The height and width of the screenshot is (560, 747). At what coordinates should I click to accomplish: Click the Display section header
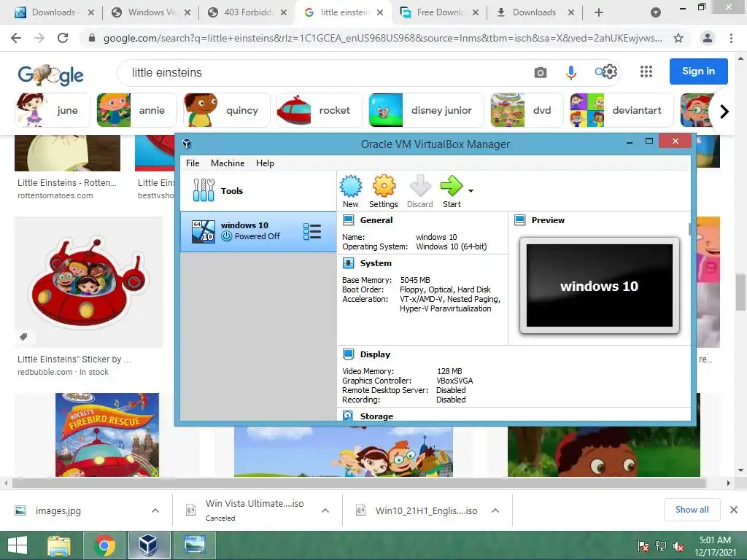pos(375,354)
